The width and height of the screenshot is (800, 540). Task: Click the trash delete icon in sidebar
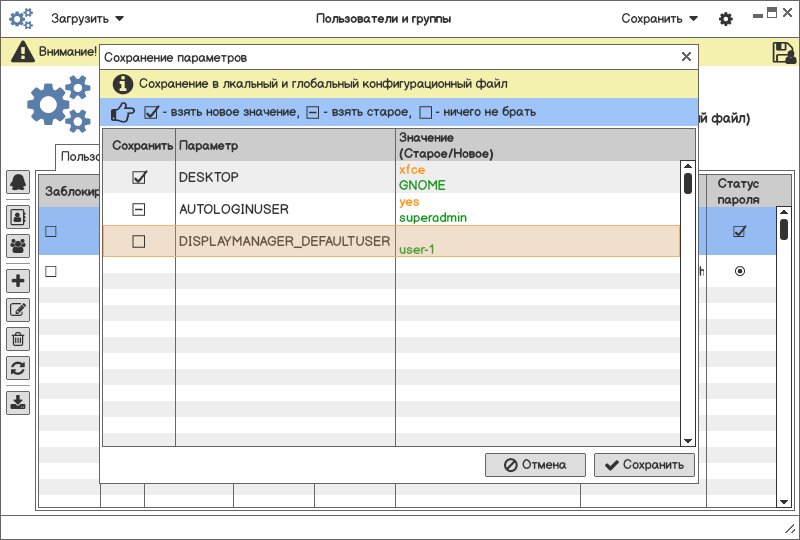coord(18,339)
